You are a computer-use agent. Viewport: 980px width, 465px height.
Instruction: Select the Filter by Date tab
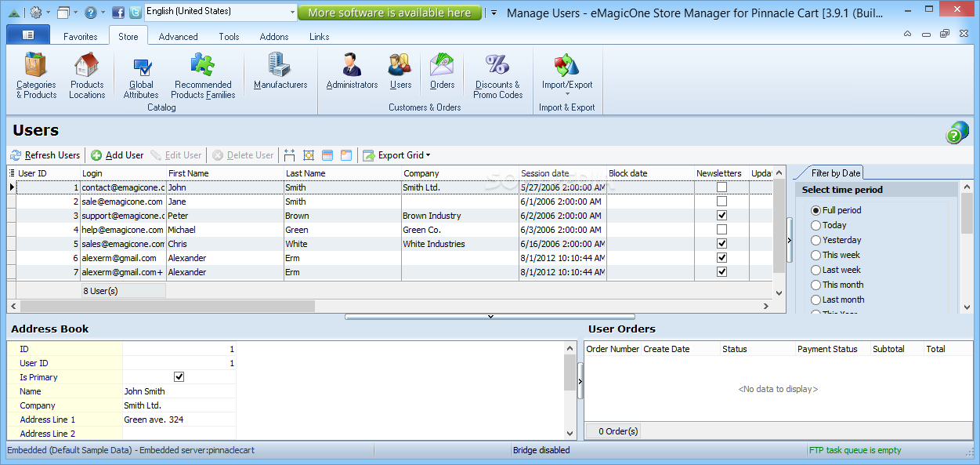pos(835,173)
